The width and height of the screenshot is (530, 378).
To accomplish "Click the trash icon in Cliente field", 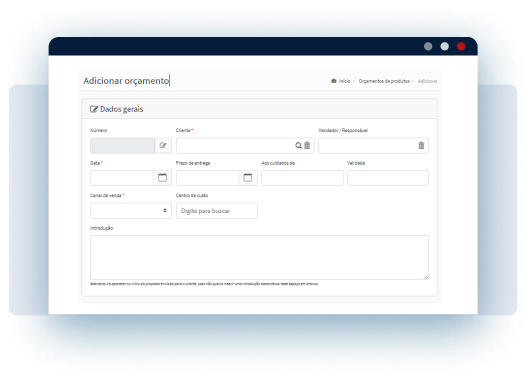I will pos(307,145).
